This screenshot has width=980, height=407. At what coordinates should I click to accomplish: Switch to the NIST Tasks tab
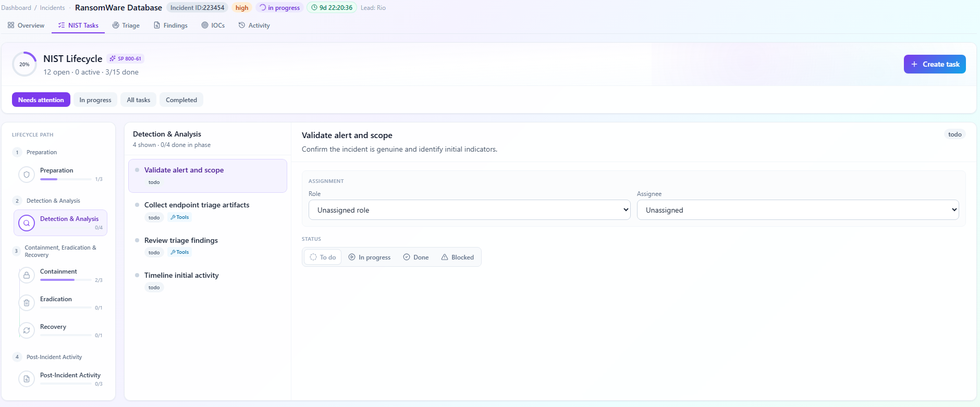pos(78,26)
